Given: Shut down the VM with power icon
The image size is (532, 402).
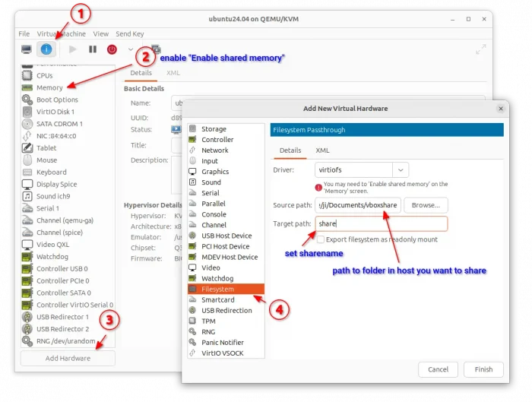Looking at the screenshot, I should click(x=112, y=49).
